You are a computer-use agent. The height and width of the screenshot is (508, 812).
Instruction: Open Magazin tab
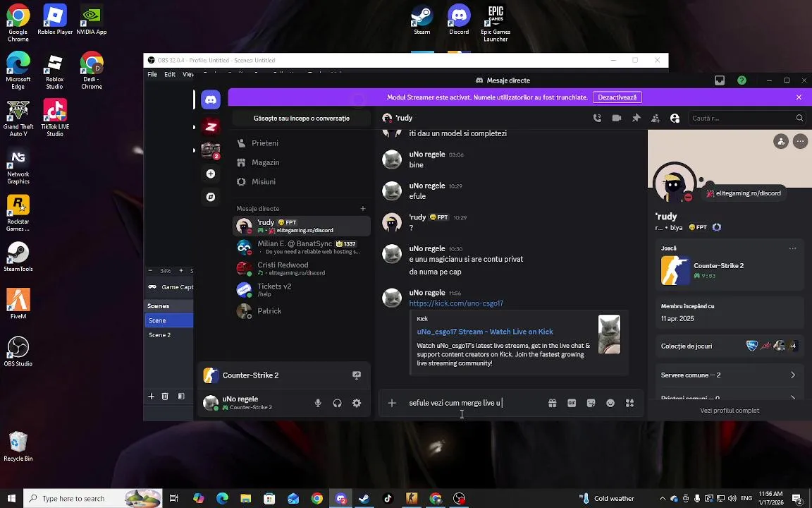[x=302, y=162]
